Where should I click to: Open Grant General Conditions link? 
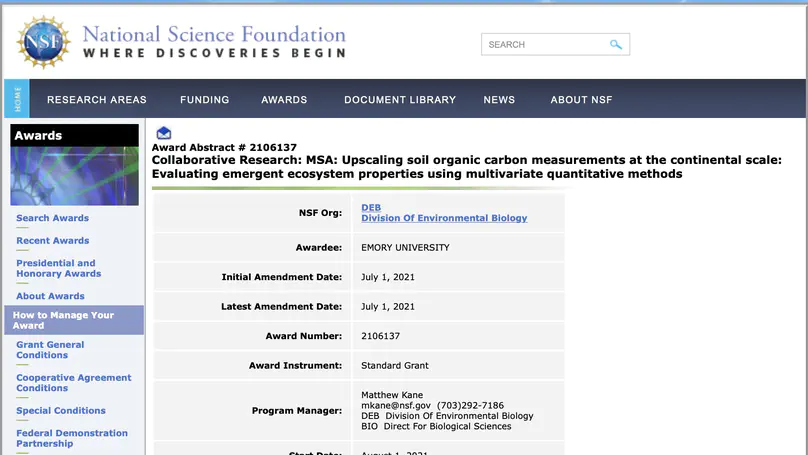(50, 350)
